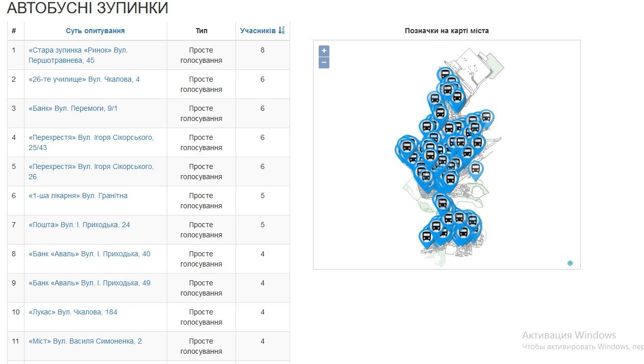Zoom out on the city map
The width and height of the screenshot is (644, 364).
click(x=324, y=63)
